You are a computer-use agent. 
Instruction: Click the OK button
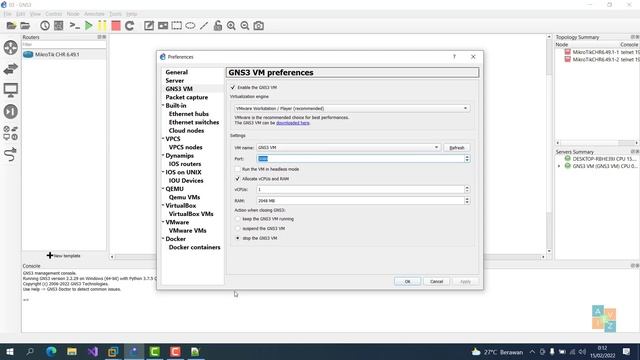click(x=407, y=281)
